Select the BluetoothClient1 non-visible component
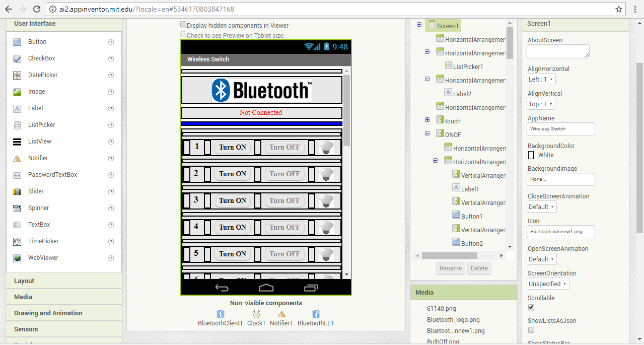 pos(220,319)
